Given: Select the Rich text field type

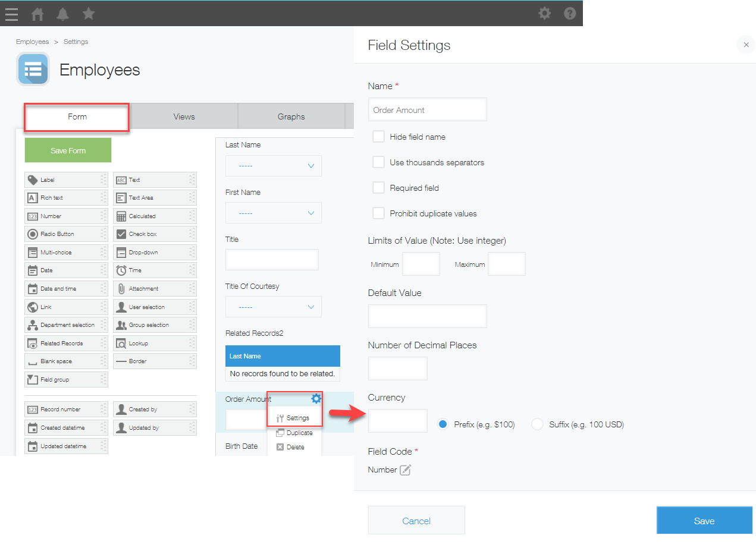Looking at the screenshot, I should pyautogui.click(x=66, y=198).
